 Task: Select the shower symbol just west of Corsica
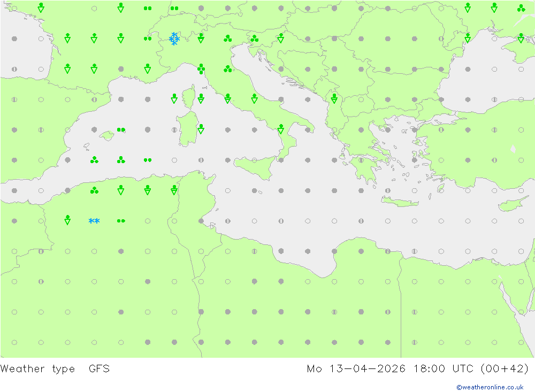(174, 98)
